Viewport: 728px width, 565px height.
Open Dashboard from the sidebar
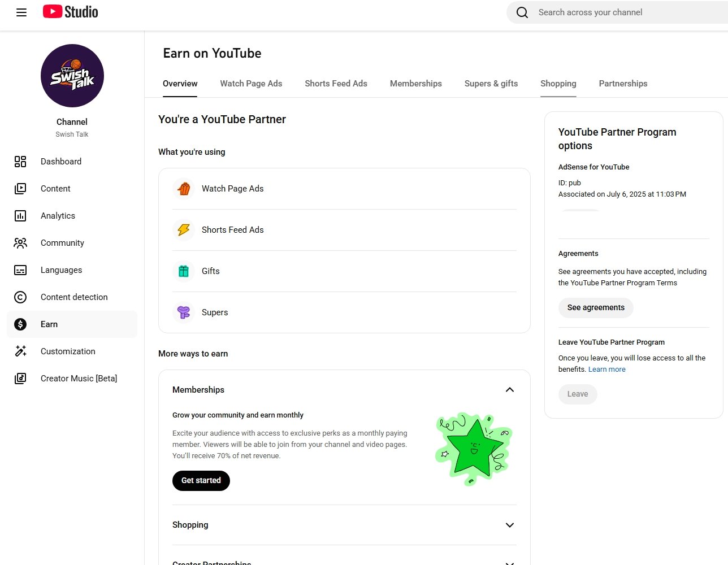pyautogui.click(x=61, y=162)
